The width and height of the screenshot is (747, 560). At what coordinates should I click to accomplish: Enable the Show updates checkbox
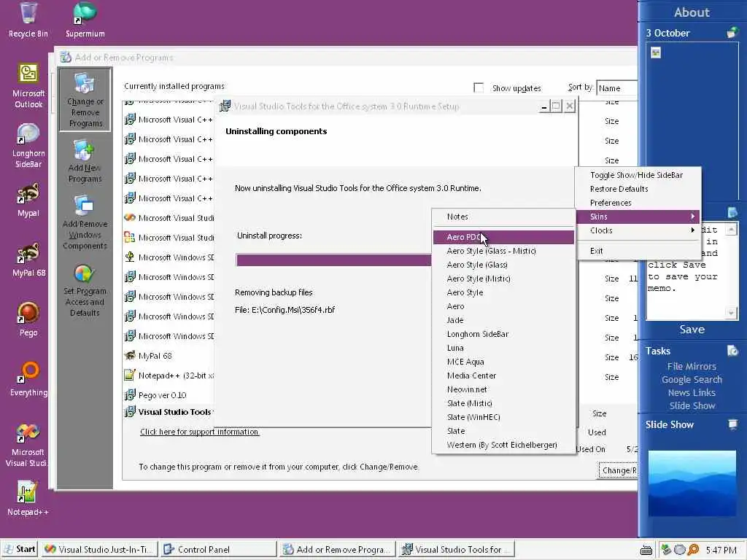(x=479, y=87)
